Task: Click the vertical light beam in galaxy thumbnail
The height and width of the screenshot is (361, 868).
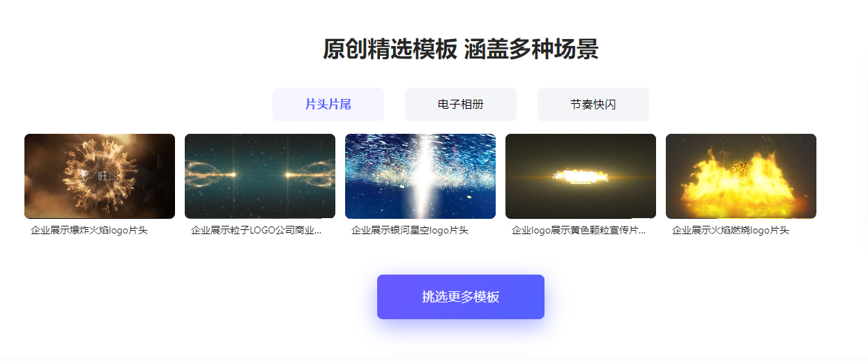Action: (421, 176)
